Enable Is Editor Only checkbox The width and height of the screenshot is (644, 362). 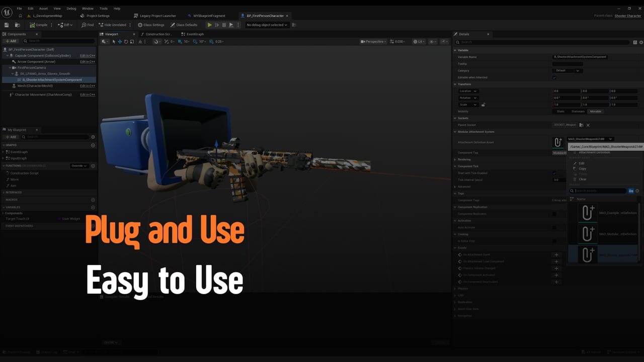coord(554,241)
